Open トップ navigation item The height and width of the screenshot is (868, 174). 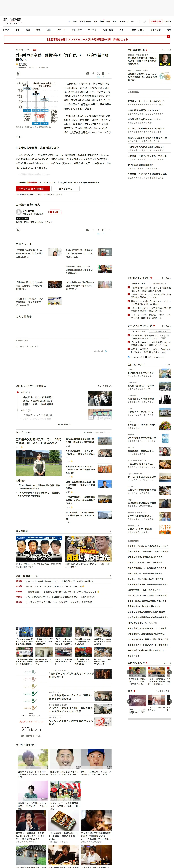[6, 30]
